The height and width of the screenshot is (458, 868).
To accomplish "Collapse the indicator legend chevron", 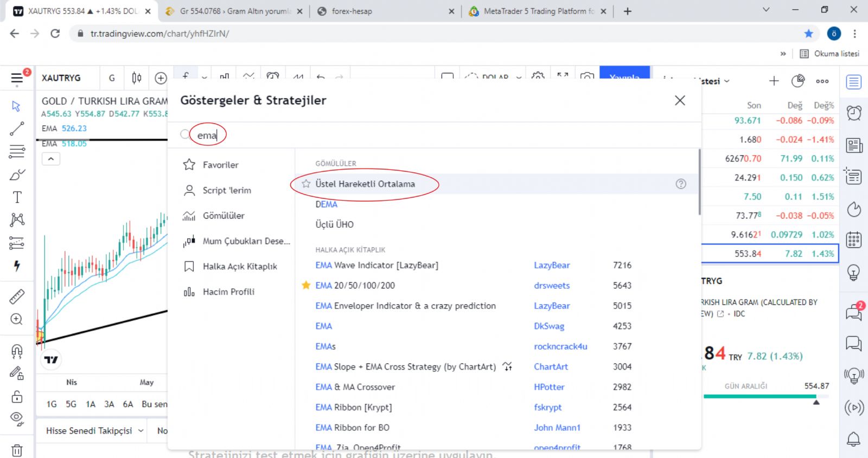I will (x=51, y=159).
